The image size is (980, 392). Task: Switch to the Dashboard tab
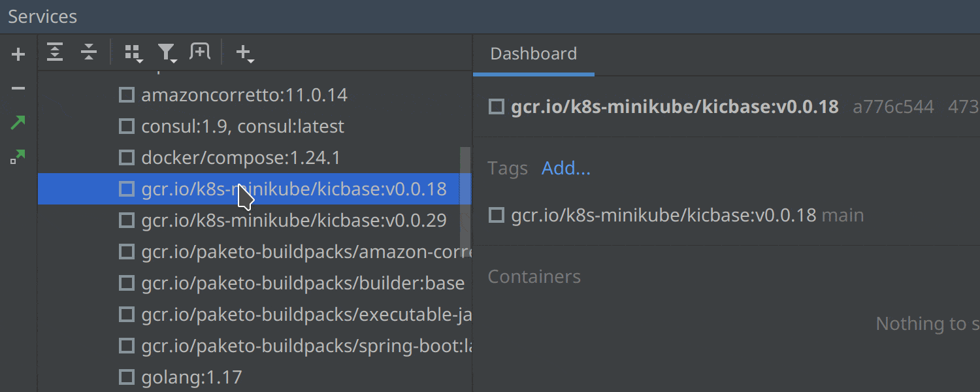(x=533, y=54)
